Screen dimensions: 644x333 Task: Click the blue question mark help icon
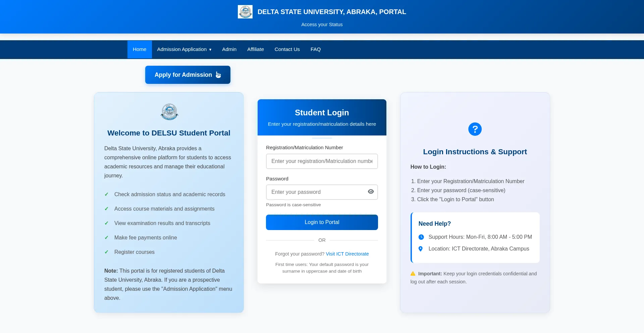point(475,129)
